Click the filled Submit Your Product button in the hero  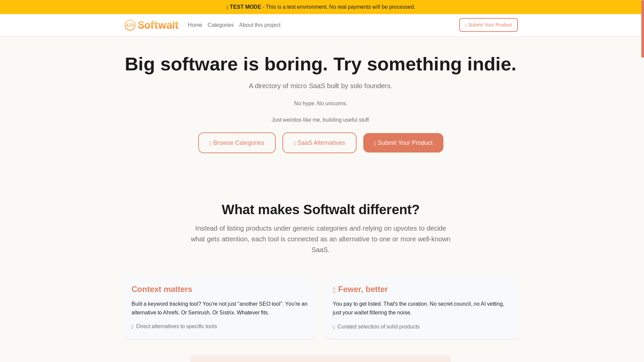(x=403, y=143)
